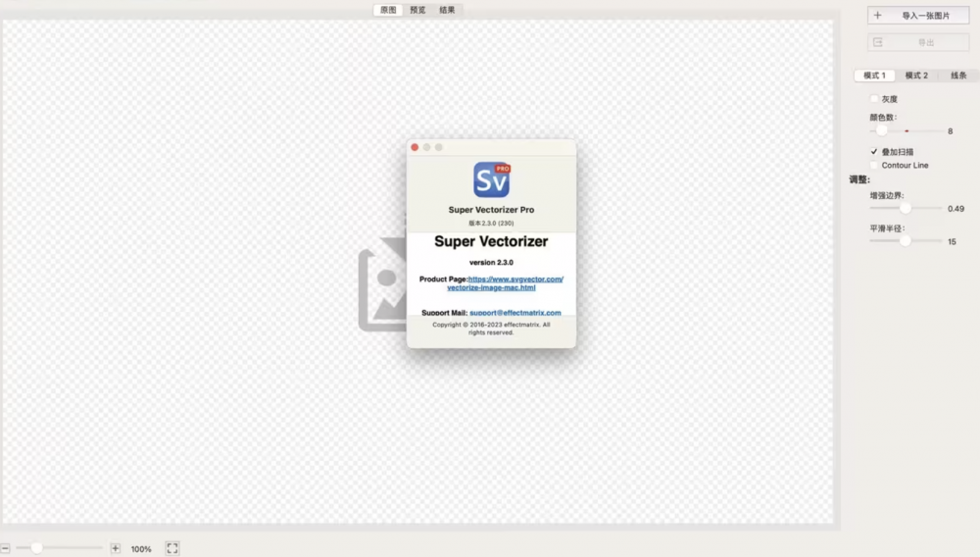Click the fit-to-screen icon
980x557 pixels.
coord(172,548)
